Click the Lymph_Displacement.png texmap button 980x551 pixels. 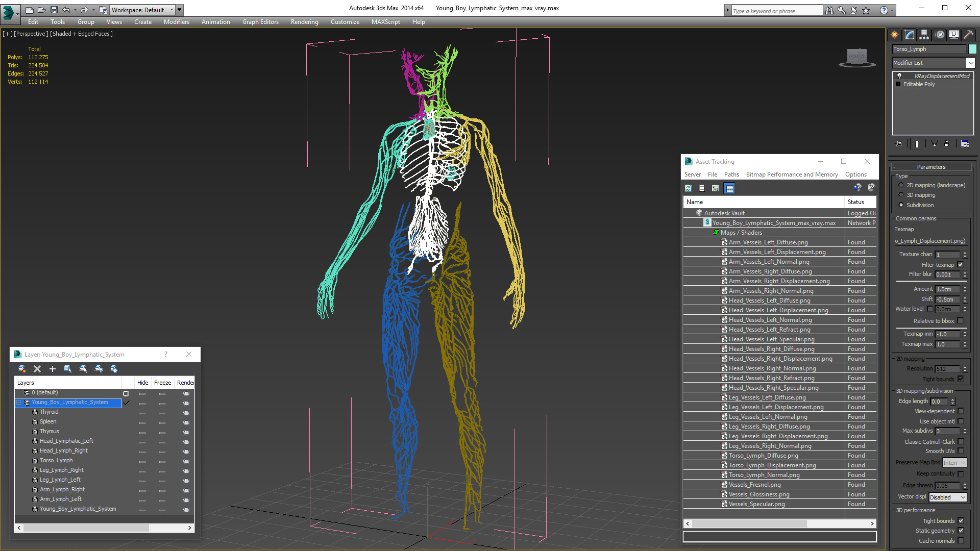(930, 241)
